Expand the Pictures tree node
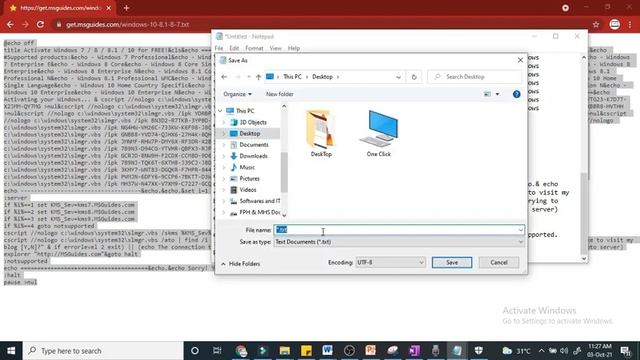The height and width of the screenshot is (360, 640). coord(224,179)
